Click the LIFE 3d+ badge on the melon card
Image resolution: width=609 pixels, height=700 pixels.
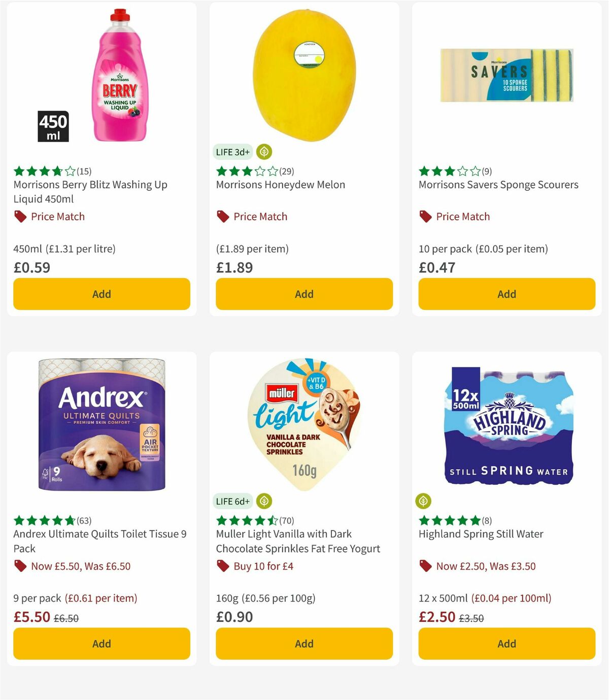[x=232, y=151]
